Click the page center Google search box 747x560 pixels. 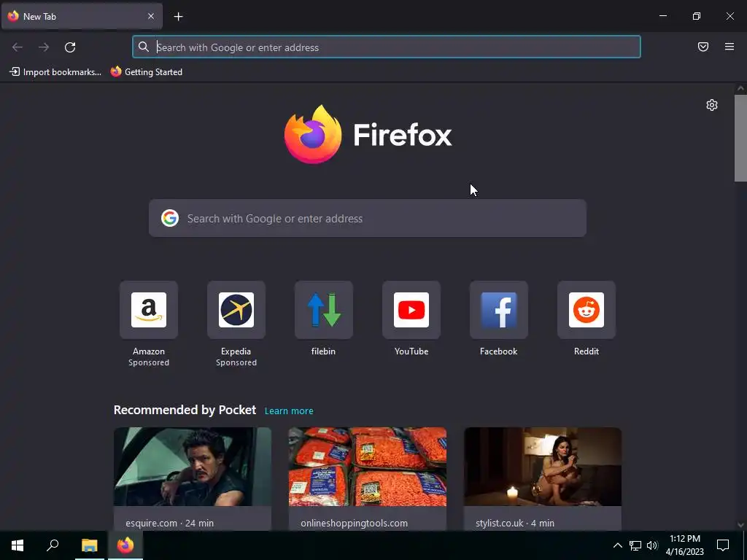368,218
